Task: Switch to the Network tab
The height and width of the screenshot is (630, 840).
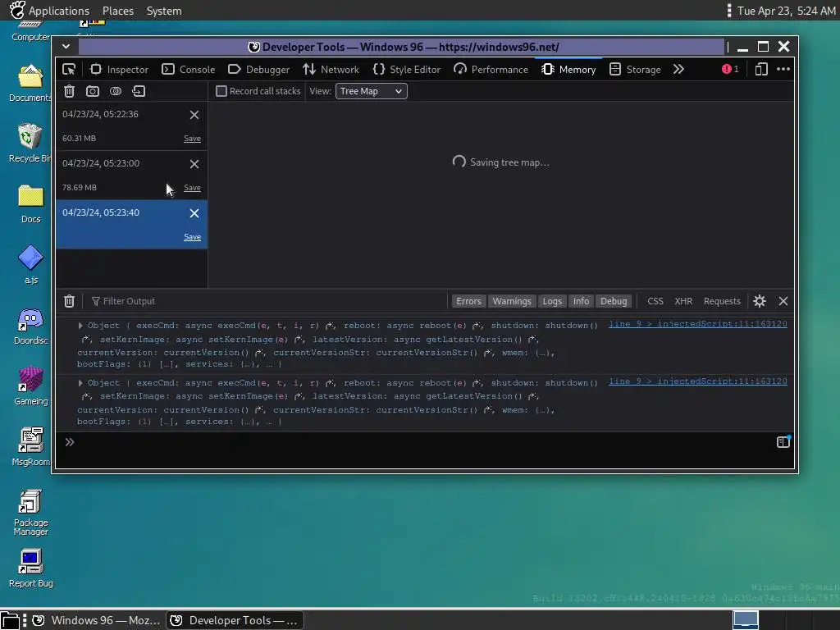Action: 331,70
